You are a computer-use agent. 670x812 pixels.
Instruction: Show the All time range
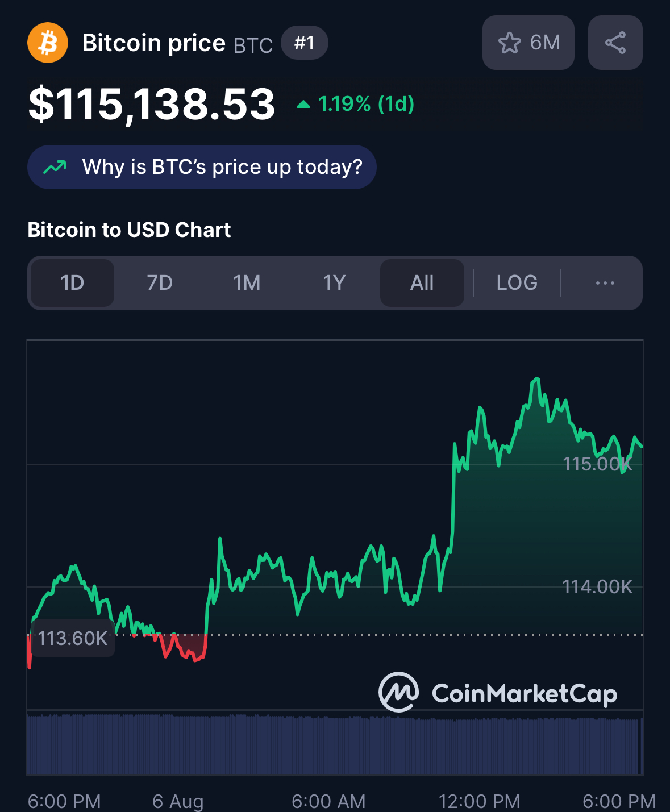click(422, 283)
